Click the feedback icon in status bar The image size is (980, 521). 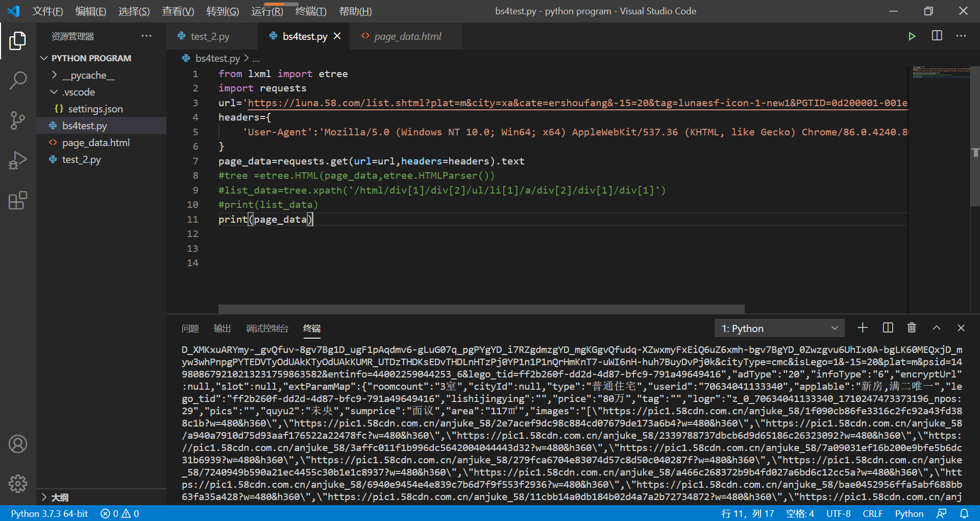coord(942,513)
